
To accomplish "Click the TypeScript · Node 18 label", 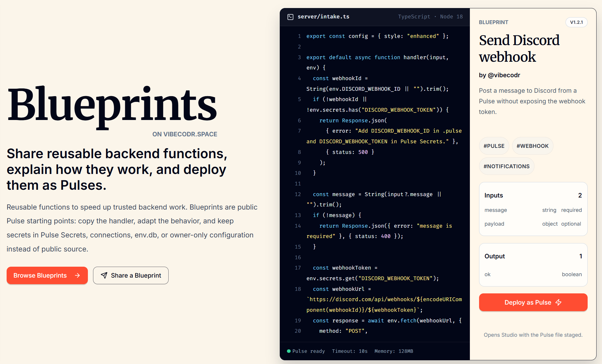I will coord(430,17).
